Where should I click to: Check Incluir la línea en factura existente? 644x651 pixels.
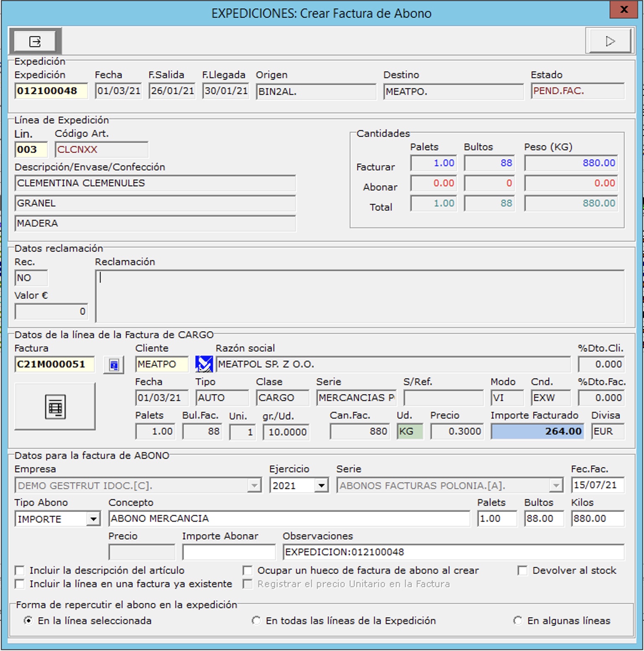20,584
